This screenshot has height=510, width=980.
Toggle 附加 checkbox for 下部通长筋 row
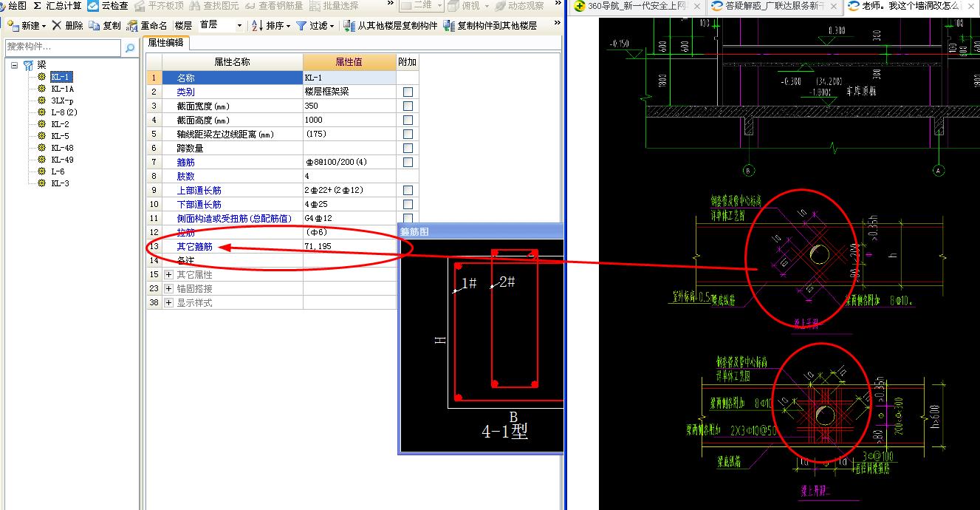coord(408,204)
